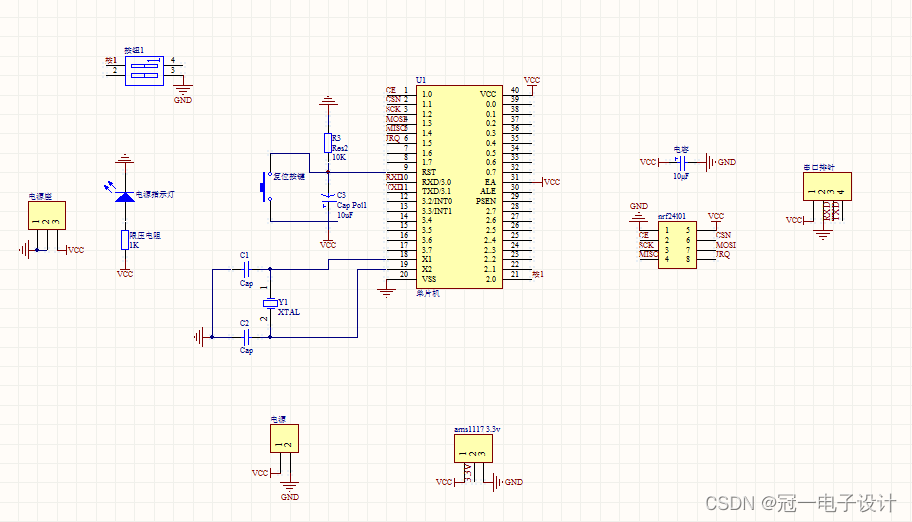Click the 'ams1117 3.3v' title text

[477, 429]
